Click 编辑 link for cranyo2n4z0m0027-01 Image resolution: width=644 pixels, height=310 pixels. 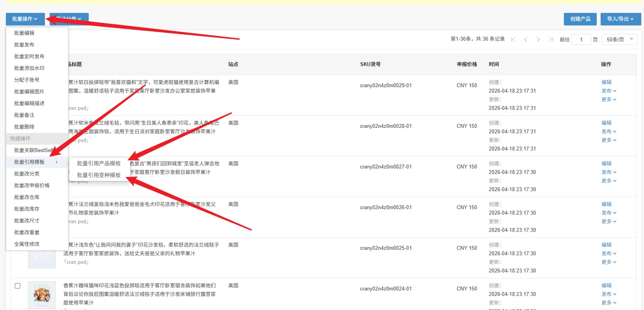coord(606,163)
